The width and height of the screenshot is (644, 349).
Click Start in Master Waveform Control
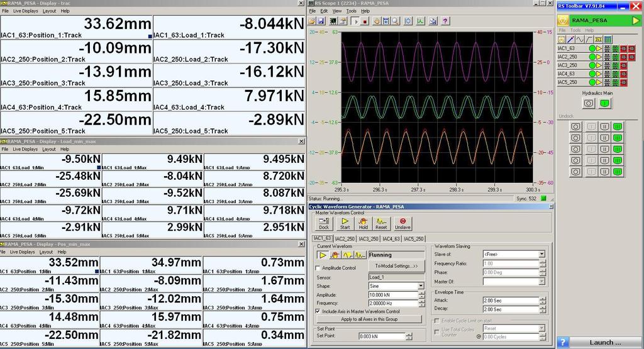(345, 223)
